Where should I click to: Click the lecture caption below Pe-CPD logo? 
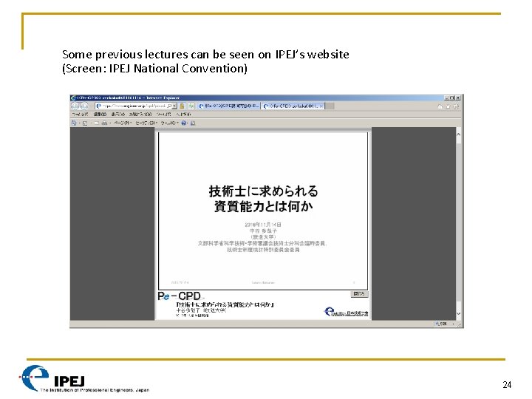pyautogui.click(x=225, y=304)
